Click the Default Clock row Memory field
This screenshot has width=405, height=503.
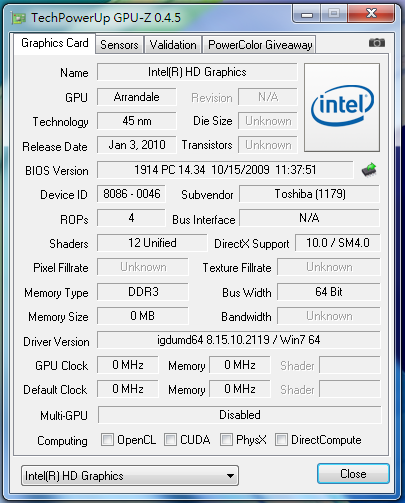click(240, 389)
